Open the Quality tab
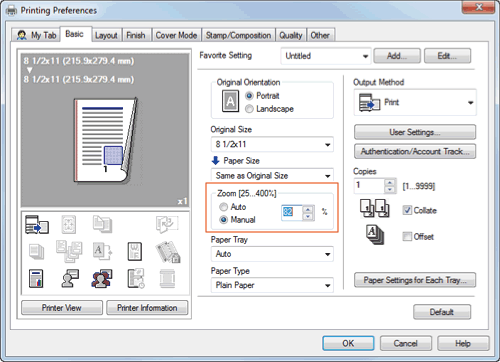The height and width of the screenshot is (362, 500). click(291, 35)
